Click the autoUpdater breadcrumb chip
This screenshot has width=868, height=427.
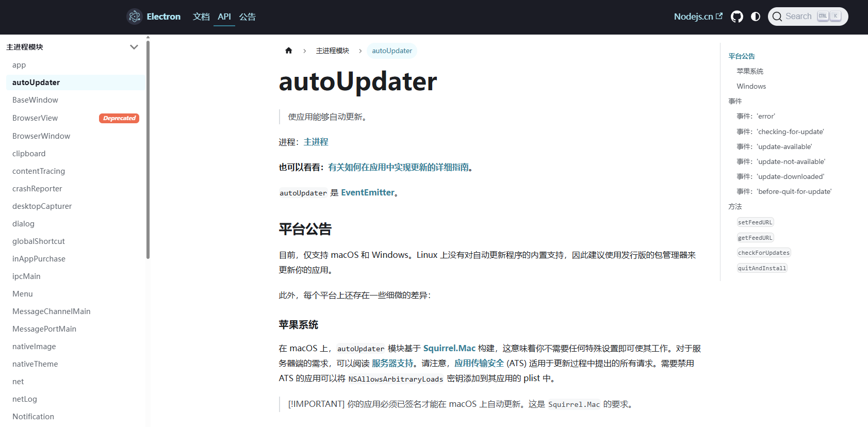(392, 51)
